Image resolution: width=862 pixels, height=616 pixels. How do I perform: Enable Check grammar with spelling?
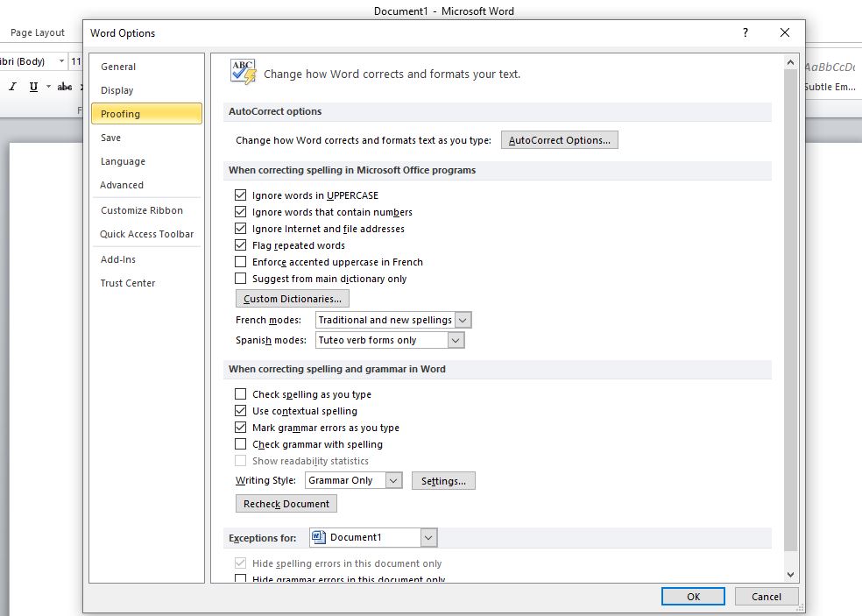point(240,443)
